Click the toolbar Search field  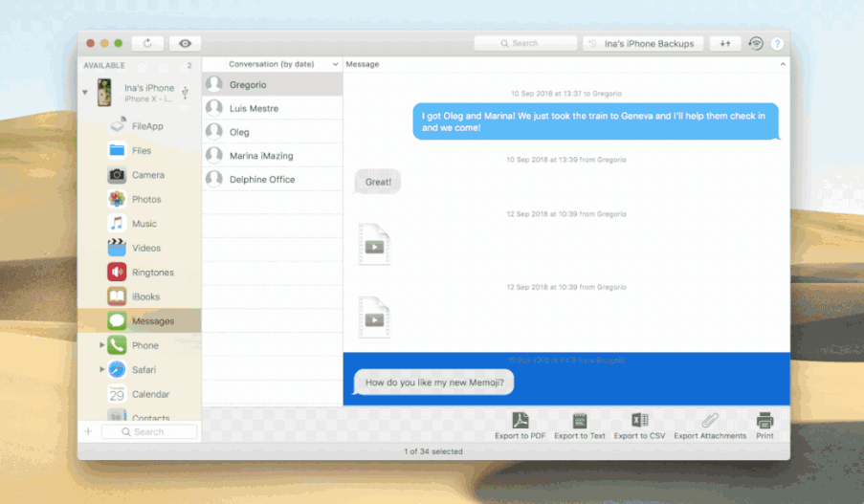(525, 44)
